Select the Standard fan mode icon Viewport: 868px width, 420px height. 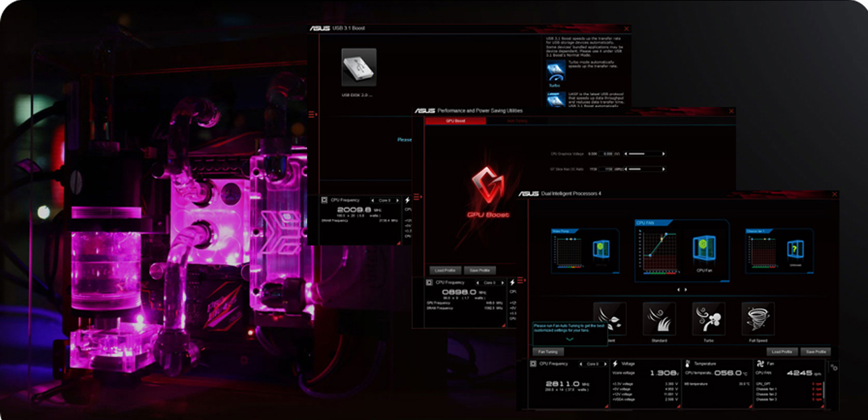[x=659, y=319]
